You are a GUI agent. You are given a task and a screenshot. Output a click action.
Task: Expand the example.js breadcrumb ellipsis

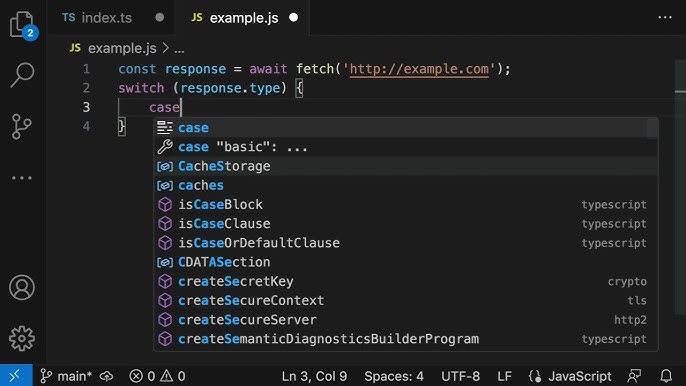point(179,49)
